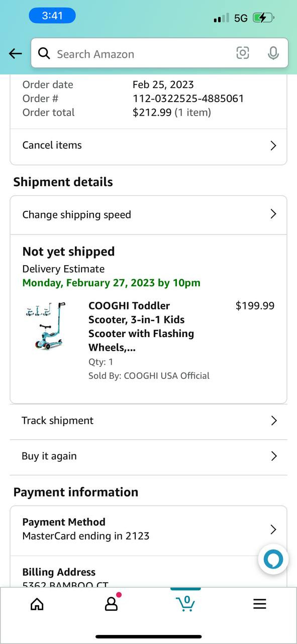Open the hamburger menu icon
This screenshot has width=297, height=644.
[260, 604]
